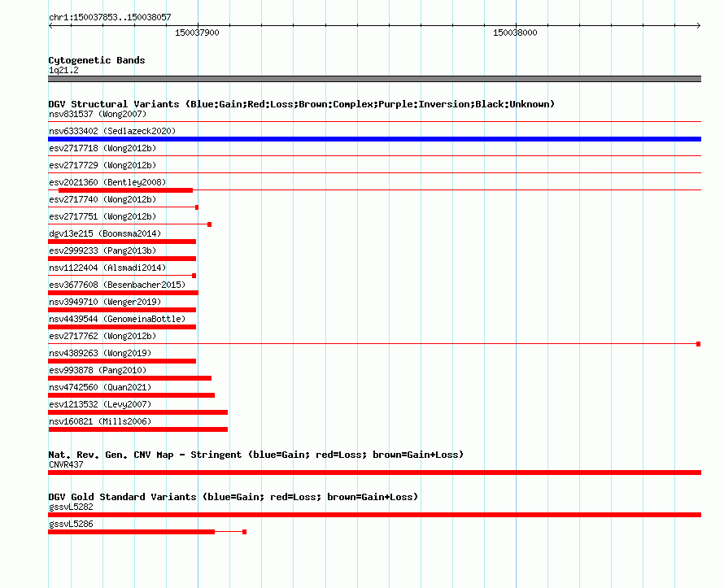
Task: Select nsv4439544 (GenomeinaBottle) label
Action: click(117, 319)
